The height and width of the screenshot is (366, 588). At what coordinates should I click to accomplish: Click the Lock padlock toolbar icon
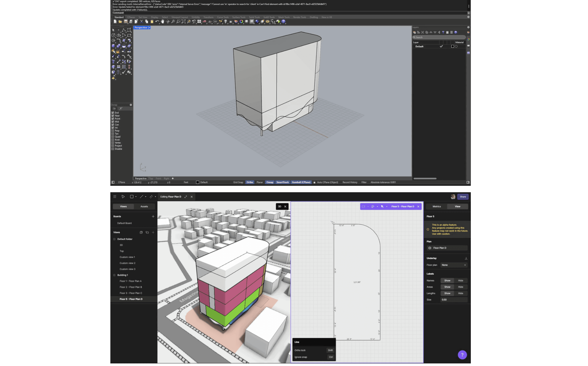pyautogui.click(x=230, y=21)
